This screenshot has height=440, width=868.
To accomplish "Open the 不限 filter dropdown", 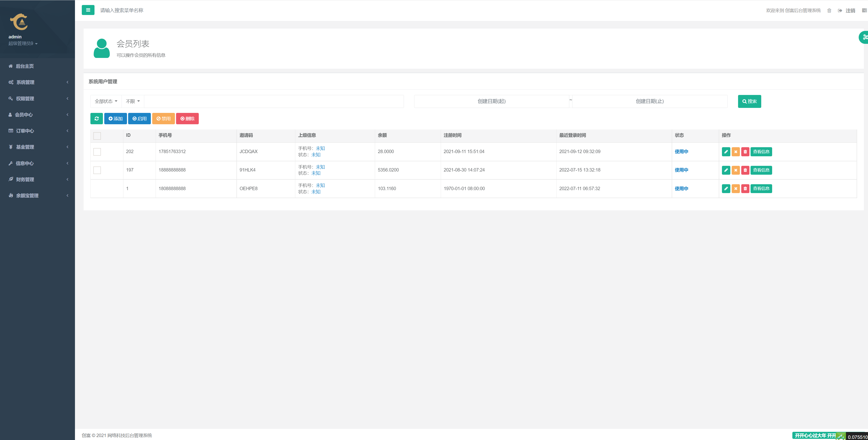I will 132,101.
